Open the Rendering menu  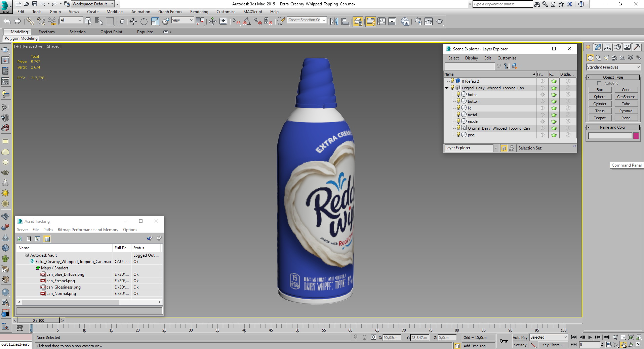pyautogui.click(x=199, y=12)
